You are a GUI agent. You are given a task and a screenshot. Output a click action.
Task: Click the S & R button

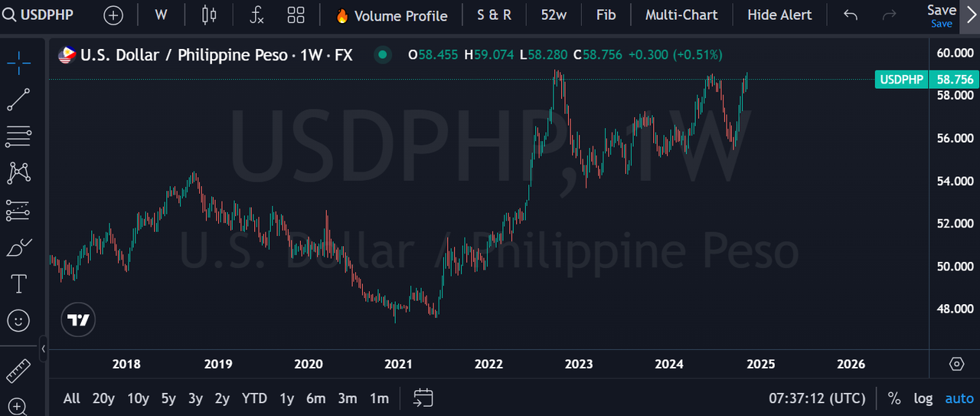494,15
